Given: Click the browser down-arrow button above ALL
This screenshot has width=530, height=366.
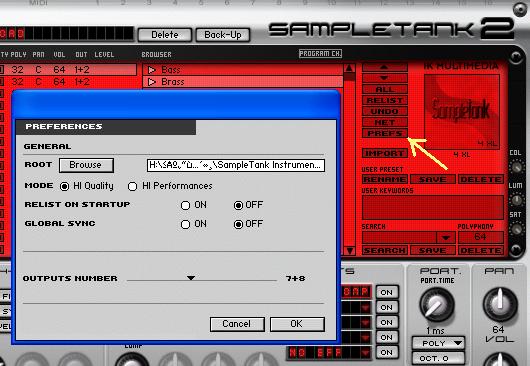Looking at the screenshot, I should coord(385,78).
